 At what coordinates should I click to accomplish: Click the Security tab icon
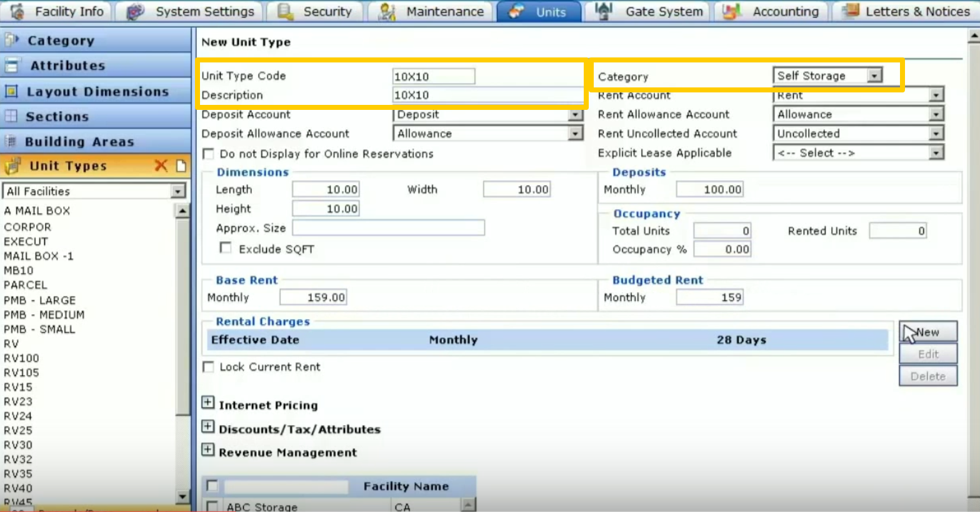click(x=286, y=11)
